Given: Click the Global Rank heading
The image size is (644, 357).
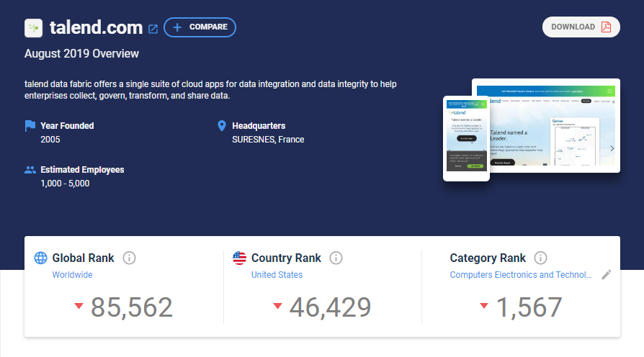Looking at the screenshot, I should click(83, 258).
